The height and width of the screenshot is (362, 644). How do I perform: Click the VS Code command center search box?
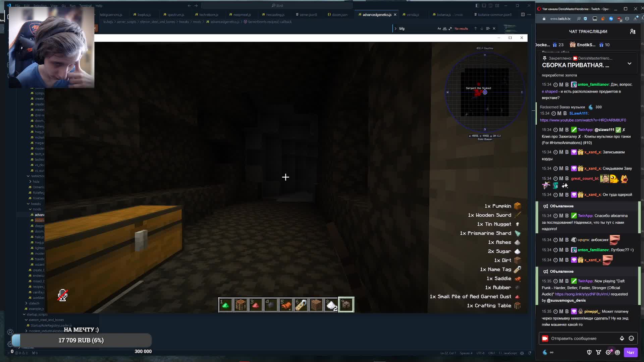277,5
